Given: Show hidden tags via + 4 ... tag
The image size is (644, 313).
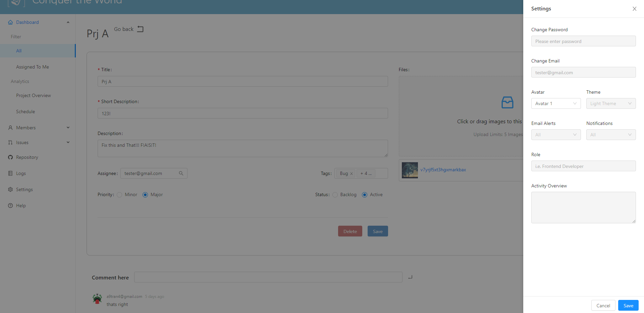Looking at the screenshot, I should [366, 173].
